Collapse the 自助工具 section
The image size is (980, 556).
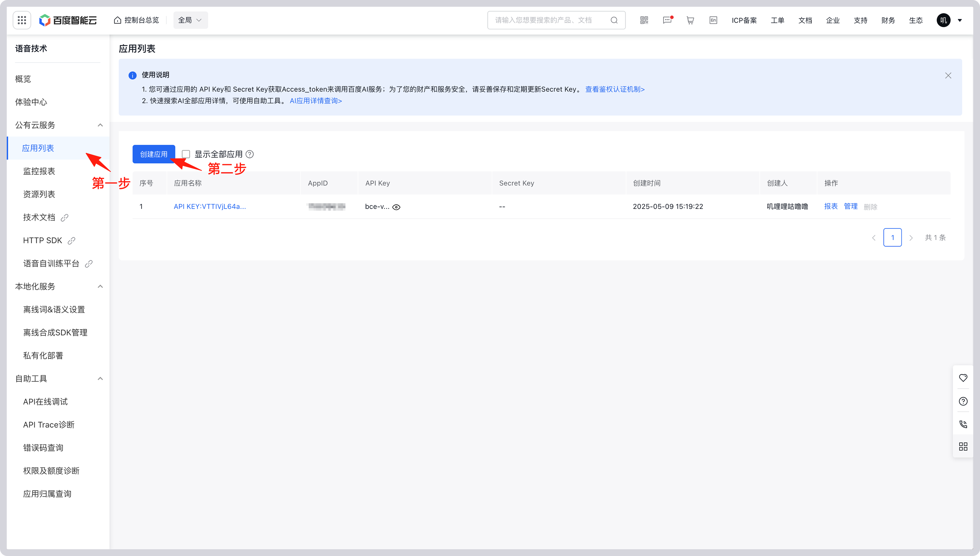pyautogui.click(x=100, y=378)
